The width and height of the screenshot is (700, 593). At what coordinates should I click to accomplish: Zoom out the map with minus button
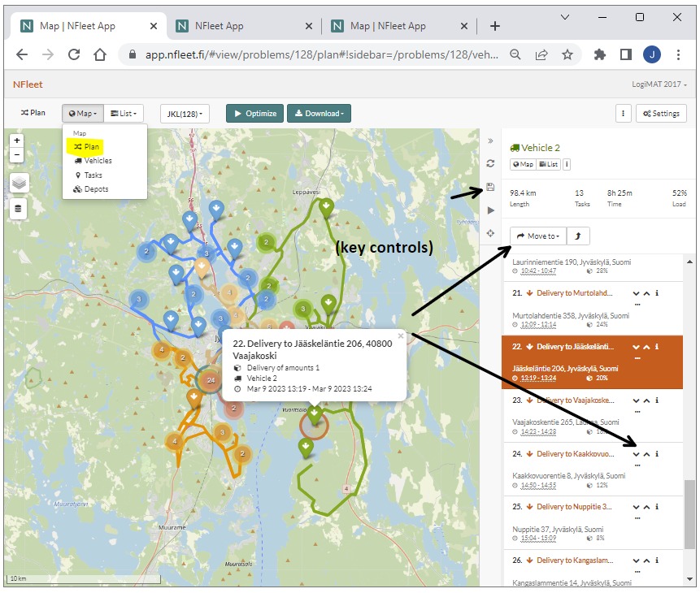click(17, 155)
